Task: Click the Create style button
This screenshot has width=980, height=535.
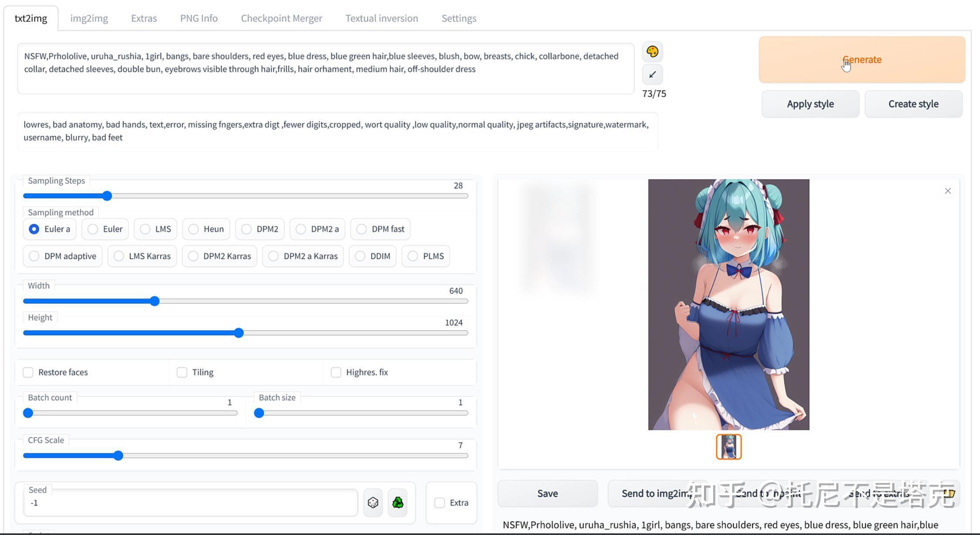Action: point(913,104)
